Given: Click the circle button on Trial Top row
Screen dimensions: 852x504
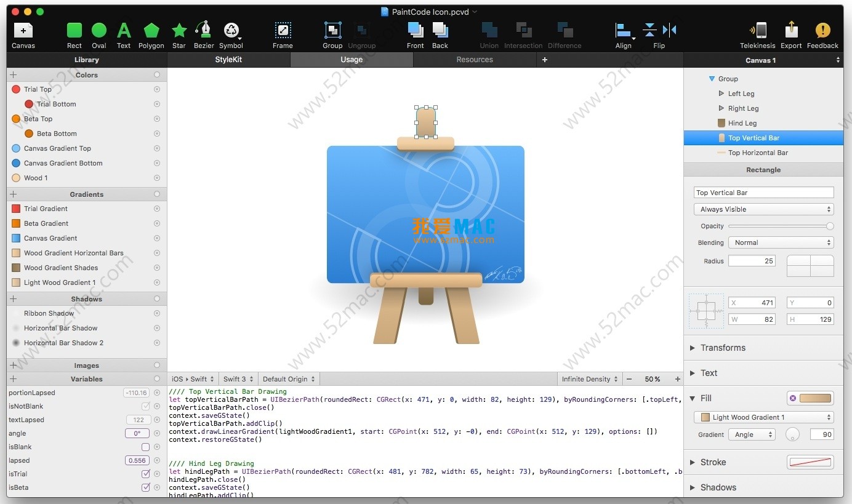Looking at the screenshot, I should 157,89.
